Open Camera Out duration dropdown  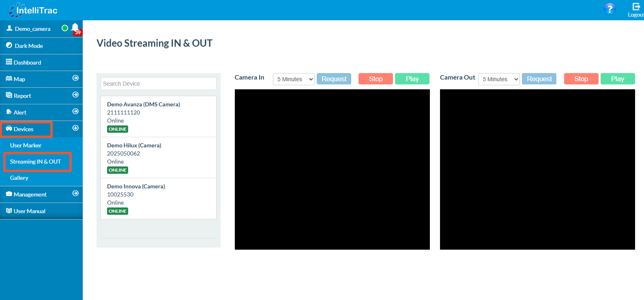pos(499,79)
